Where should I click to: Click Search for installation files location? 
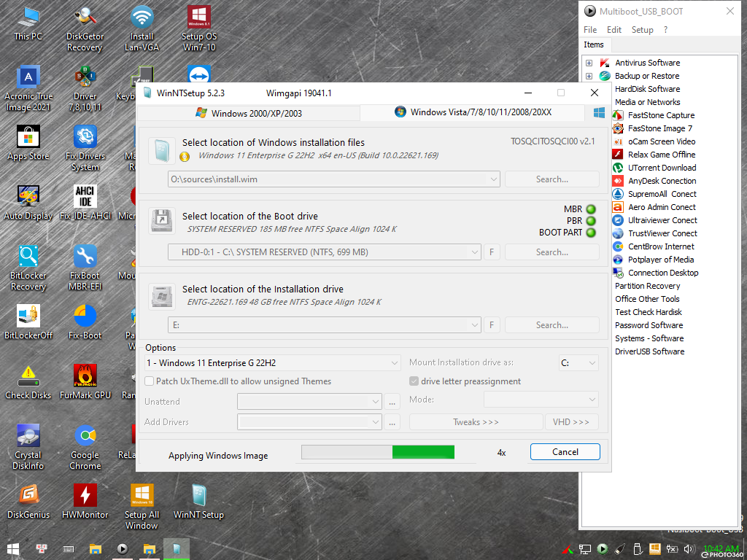(551, 179)
